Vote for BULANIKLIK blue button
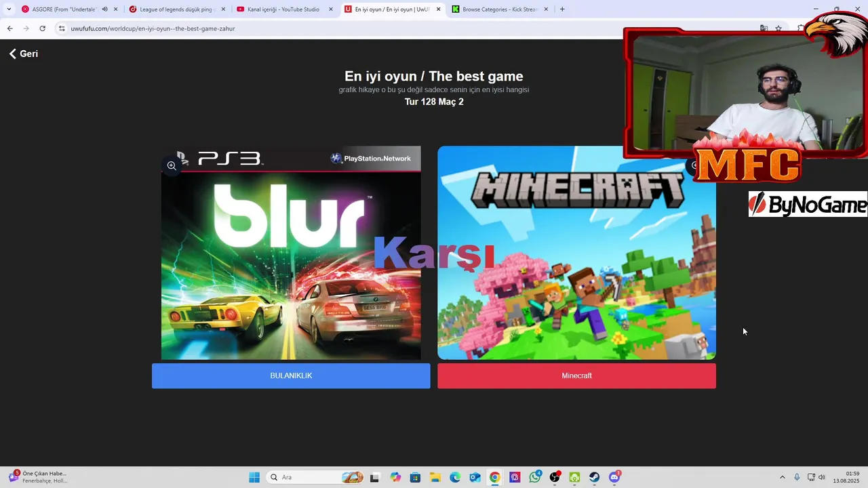The image size is (868, 488). coord(291,375)
